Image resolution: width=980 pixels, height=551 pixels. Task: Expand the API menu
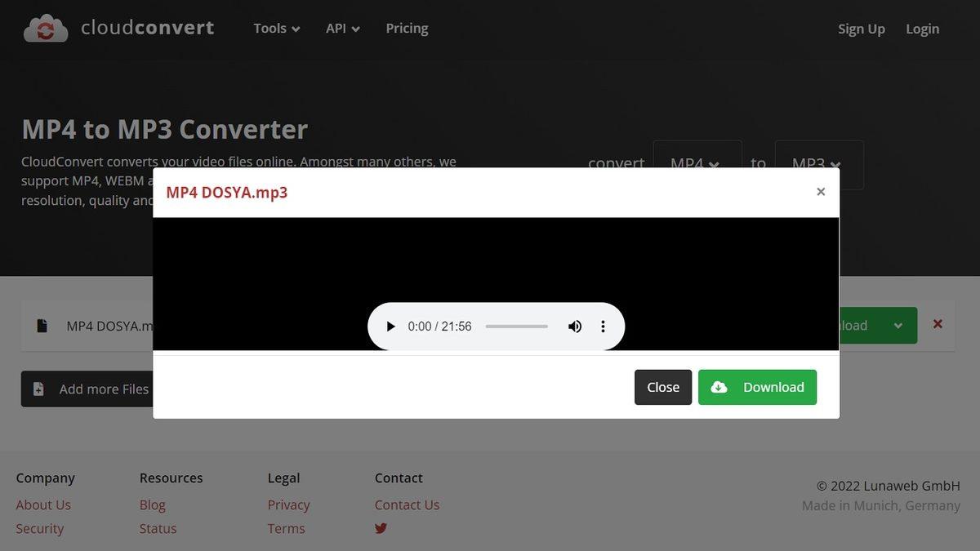(342, 29)
